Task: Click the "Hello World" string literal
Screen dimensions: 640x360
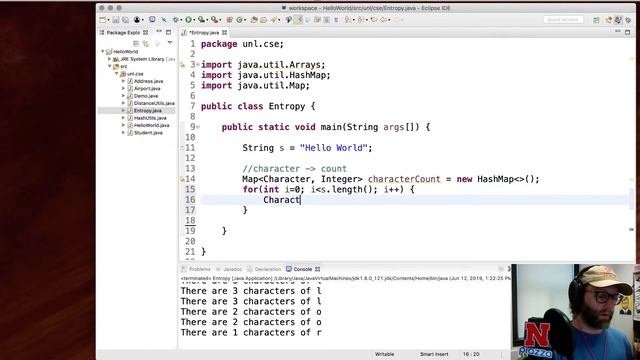Action: pyautogui.click(x=333, y=148)
